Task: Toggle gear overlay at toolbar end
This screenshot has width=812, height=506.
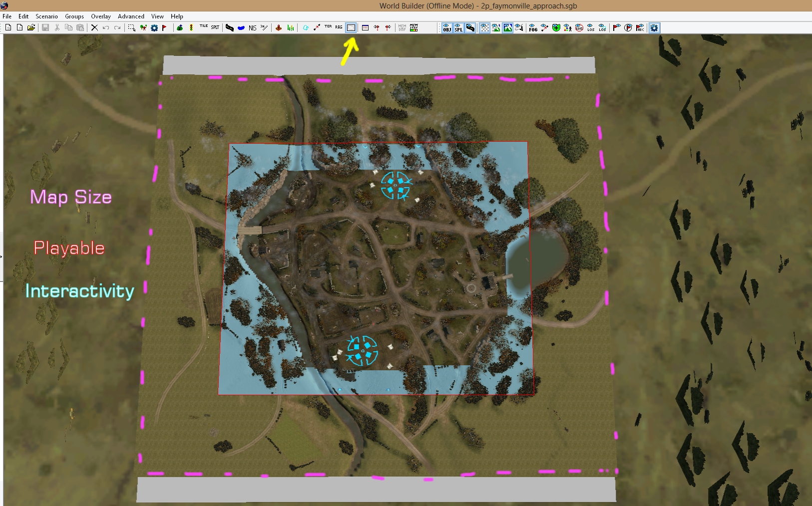Action: tap(654, 27)
